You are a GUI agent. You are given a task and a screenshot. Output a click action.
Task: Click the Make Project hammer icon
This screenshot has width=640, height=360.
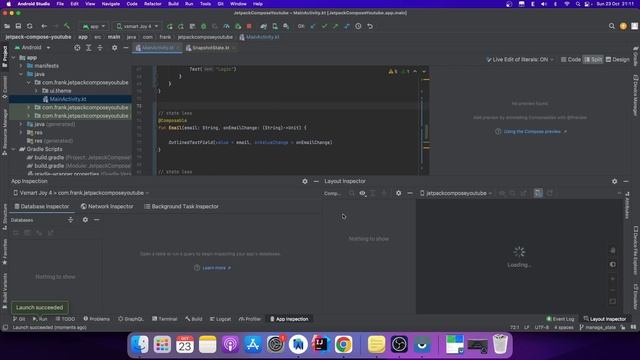67,26
